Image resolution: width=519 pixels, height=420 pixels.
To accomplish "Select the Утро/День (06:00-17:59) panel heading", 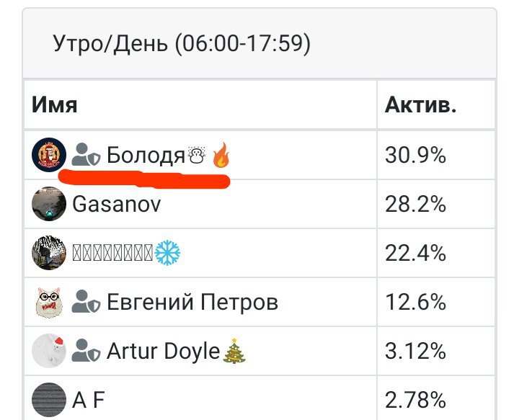I will click(x=182, y=45).
